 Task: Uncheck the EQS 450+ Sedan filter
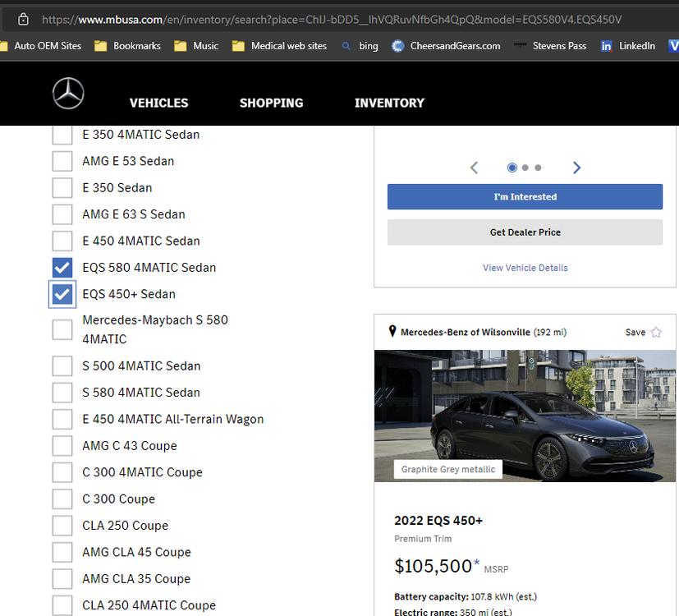[62, 294]
